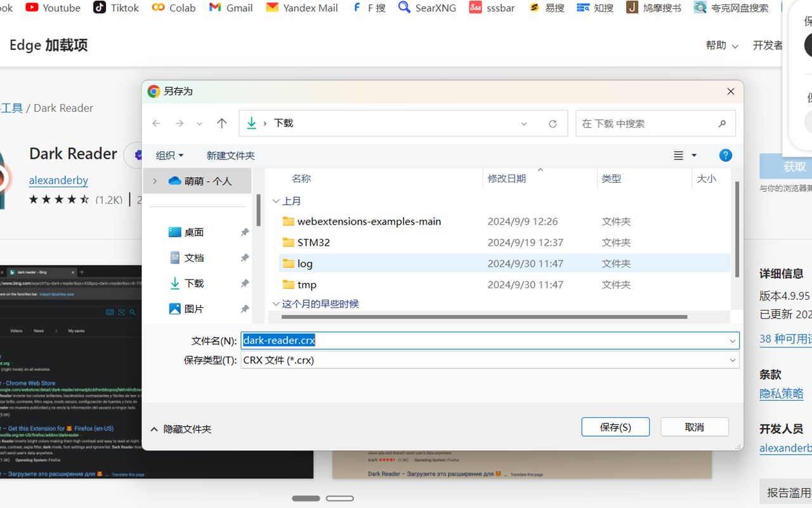Change view layout icon

coord(678,156)
